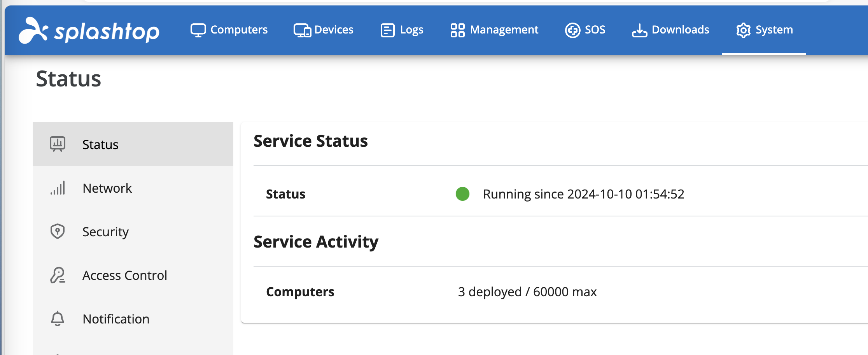Click the Downloads arrow icon

coord(639,30)
